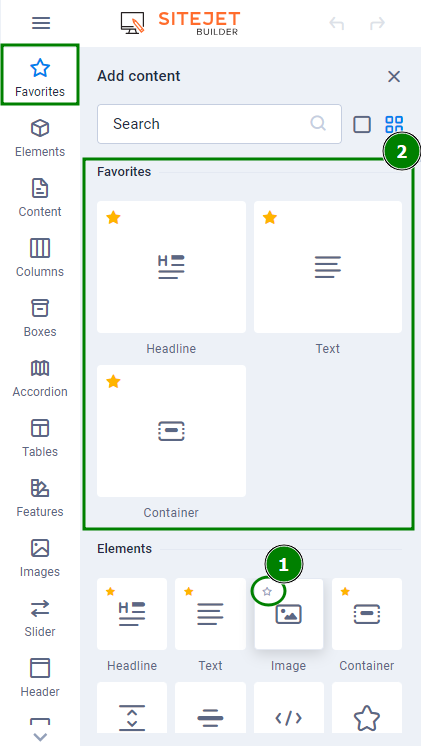Unfavorite Container star in Elements row
This screenshot has height=746, width=421.
pos(345,591)
